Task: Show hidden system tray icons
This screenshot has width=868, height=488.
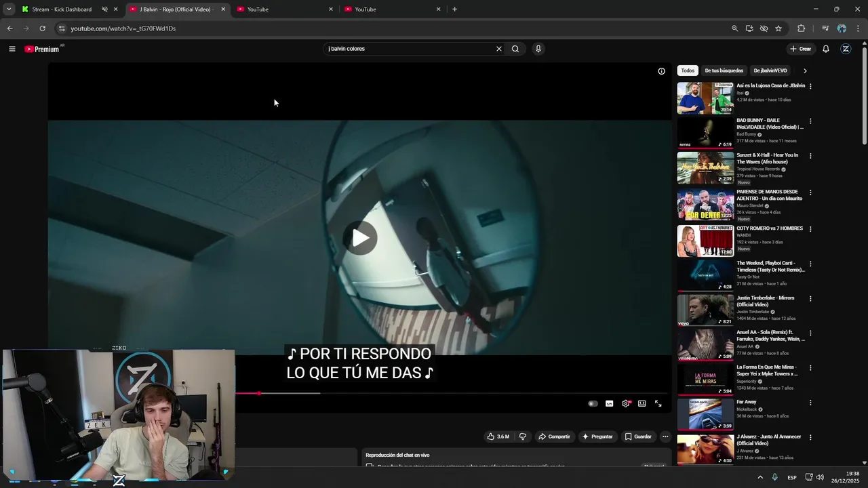Action: click(760, 477)
